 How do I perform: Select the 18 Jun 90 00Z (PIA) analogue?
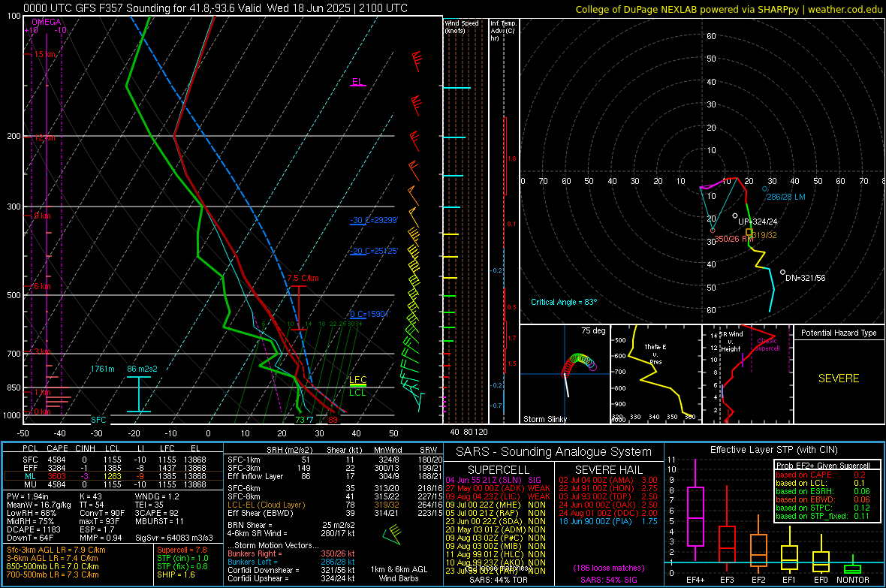click(608, 521)
